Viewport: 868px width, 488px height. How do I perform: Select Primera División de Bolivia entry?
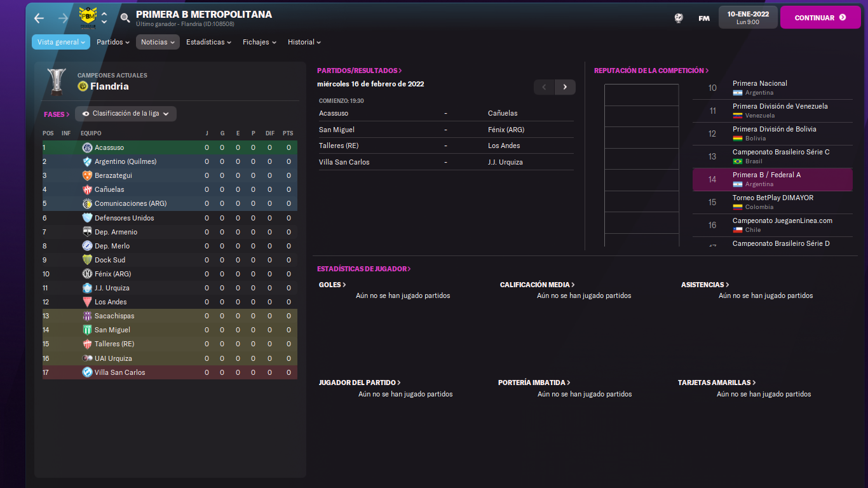pyautogui.click(x=773, y=133)
